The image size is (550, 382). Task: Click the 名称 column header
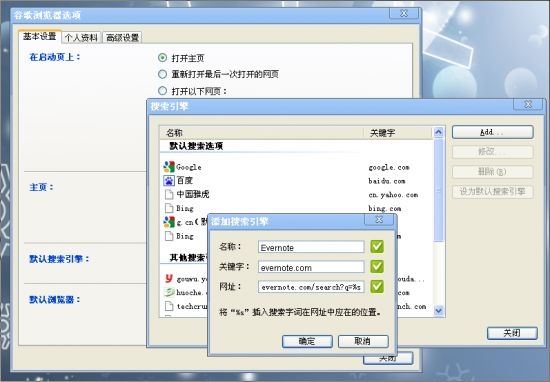click(x=261, y=133)
